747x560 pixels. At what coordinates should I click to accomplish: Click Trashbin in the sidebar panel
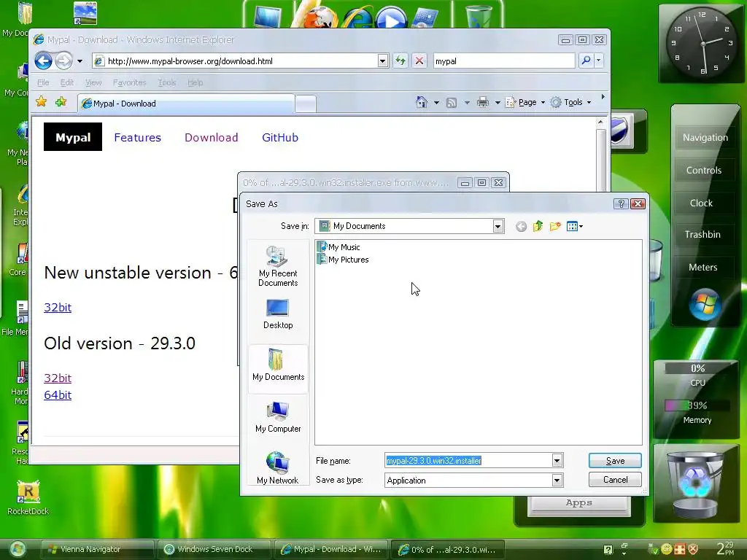pyautogui.click(x=703, y=234)
